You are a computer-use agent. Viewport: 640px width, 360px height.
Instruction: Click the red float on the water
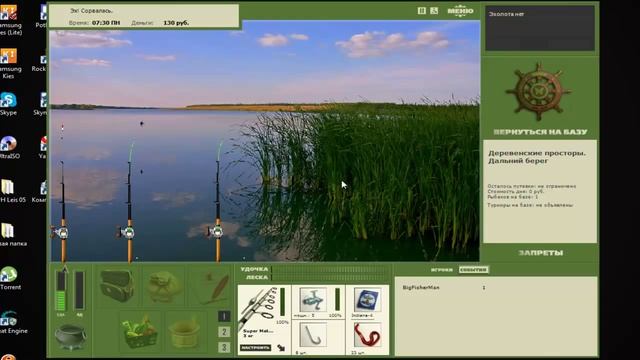62,128
